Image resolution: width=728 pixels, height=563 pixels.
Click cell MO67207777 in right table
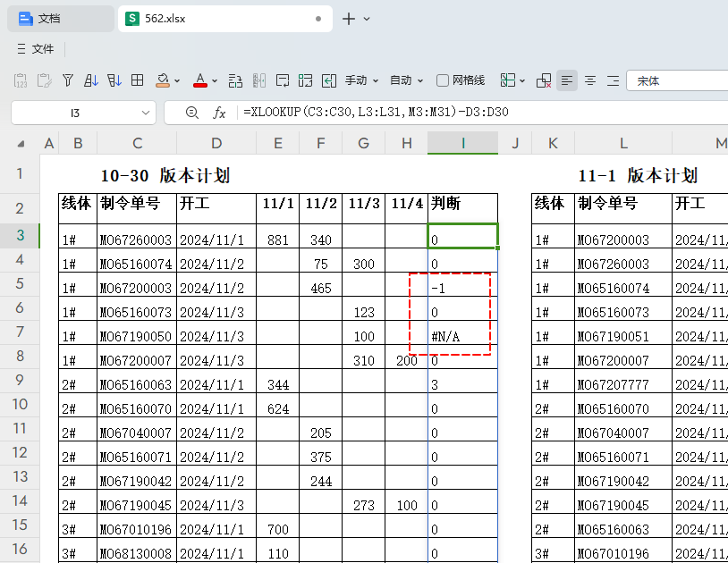pyautogui.click(x=623, y=381)
